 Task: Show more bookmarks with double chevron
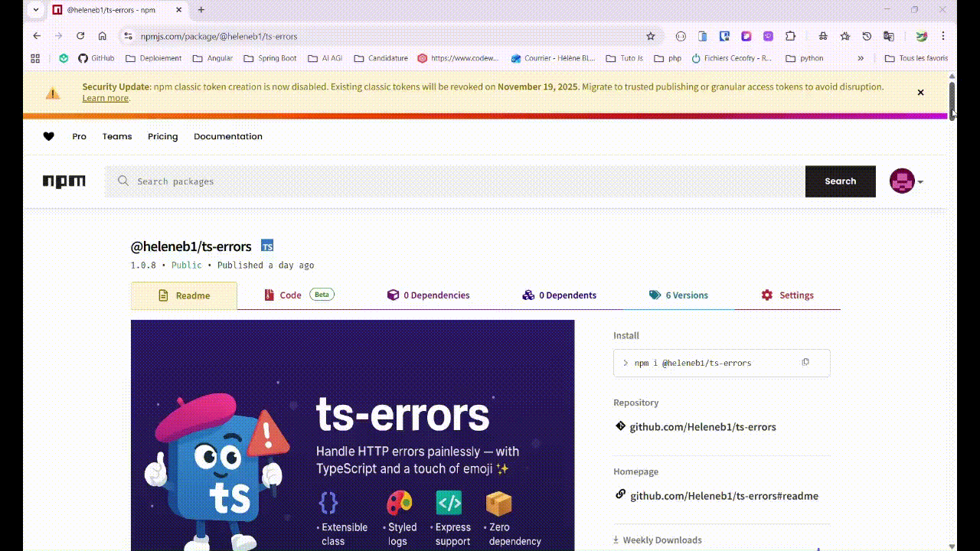point(861,58)
